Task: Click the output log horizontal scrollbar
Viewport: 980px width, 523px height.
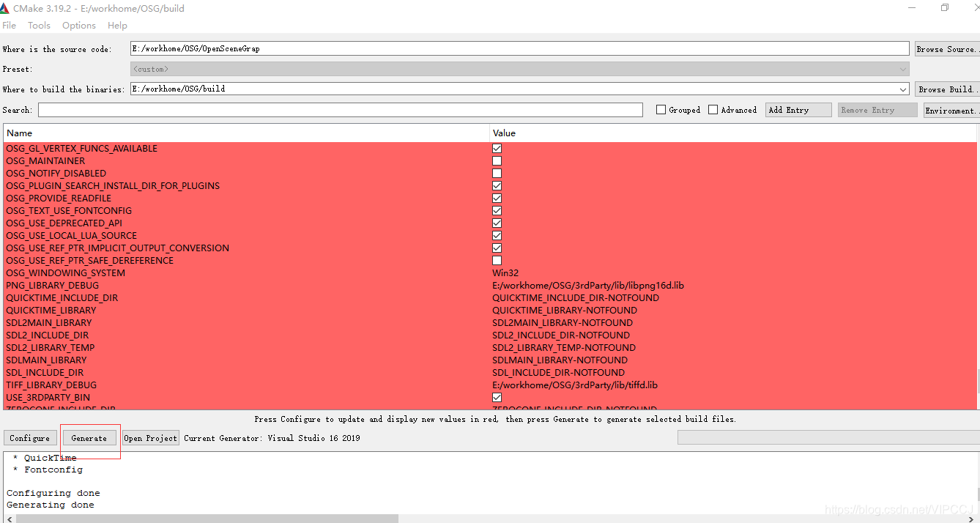Action: tap(207, 519)
